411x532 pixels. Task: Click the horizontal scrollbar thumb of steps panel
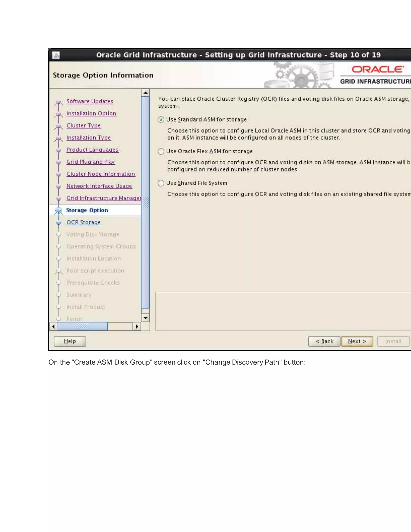point(82,326)
